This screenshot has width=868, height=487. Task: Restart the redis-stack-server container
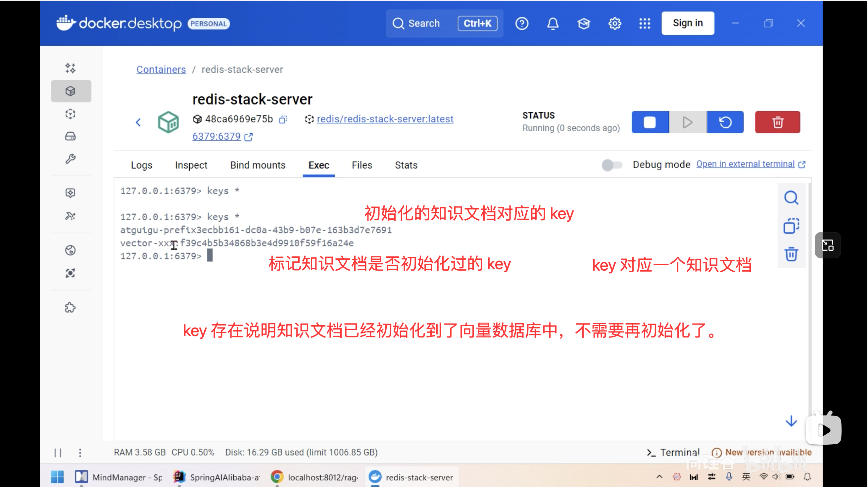click(x=725, y=122)
